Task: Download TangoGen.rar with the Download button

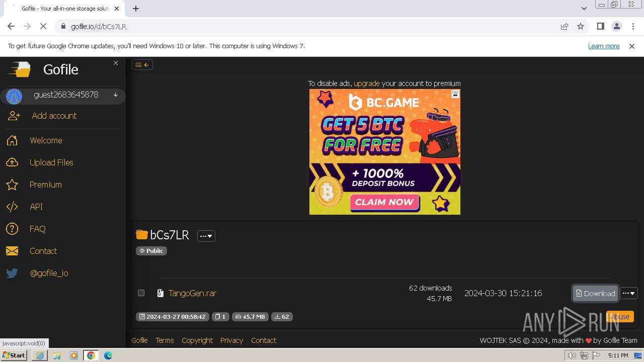Action: 595,293
